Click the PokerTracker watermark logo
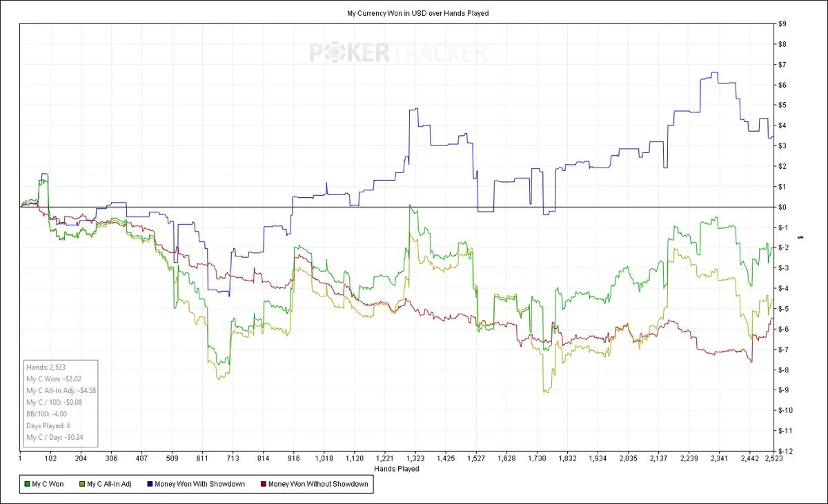This screenshot has height=504, width=828. coord(398,53)
